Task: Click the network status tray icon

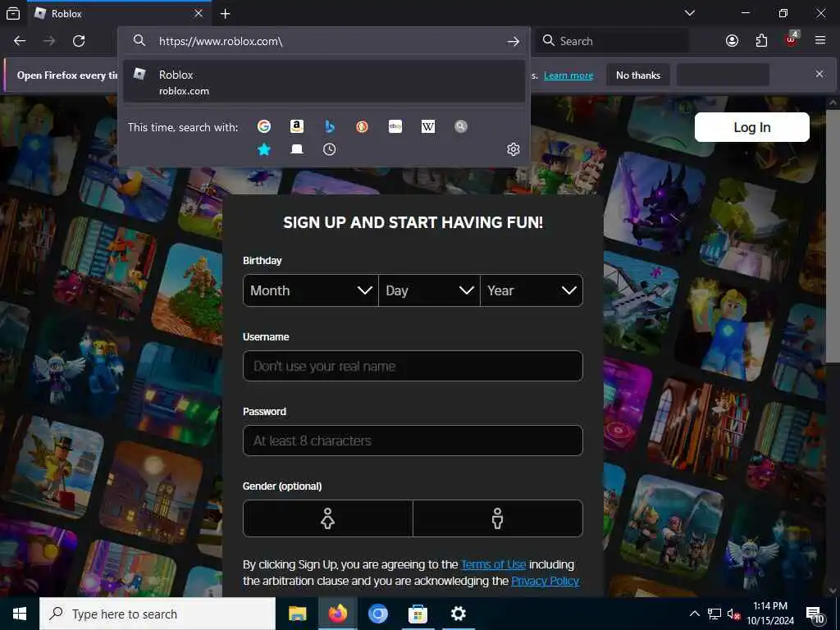Action: 714,614
